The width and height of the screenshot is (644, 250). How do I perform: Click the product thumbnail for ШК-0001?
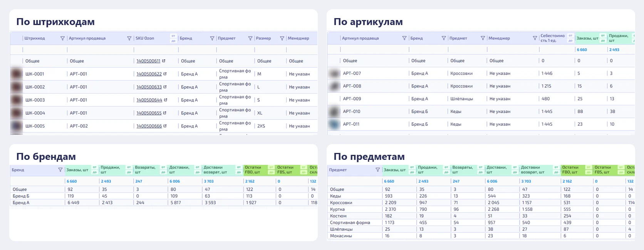tap(17, 74)
